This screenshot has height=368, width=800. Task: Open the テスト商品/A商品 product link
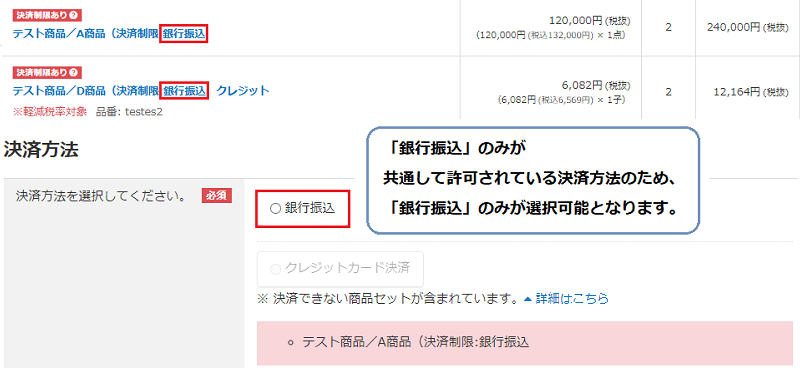[x=110, y=34]
